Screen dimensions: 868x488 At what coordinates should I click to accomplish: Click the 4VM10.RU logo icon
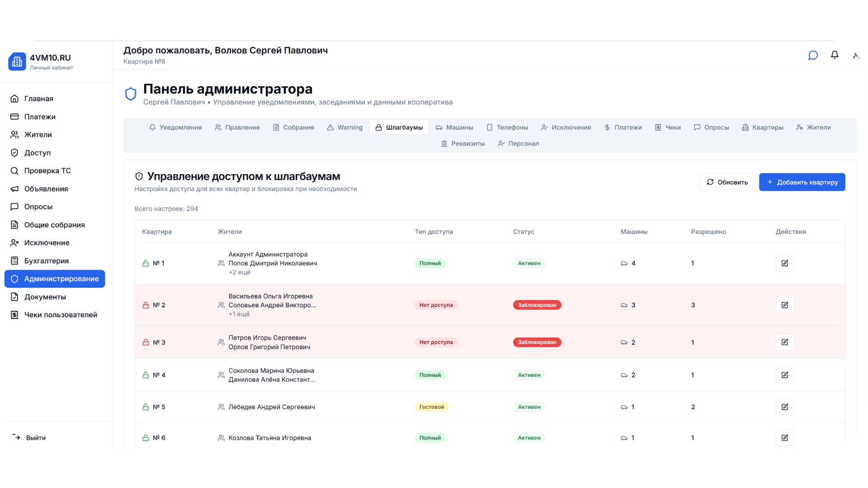(x=17, y=61)
